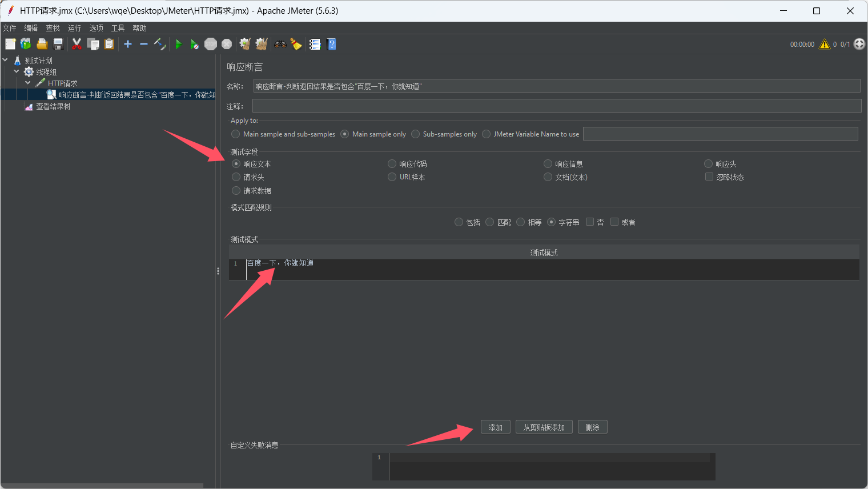Click the Clear All double broom icon
The image size is (868, 489).
point(262,44)
